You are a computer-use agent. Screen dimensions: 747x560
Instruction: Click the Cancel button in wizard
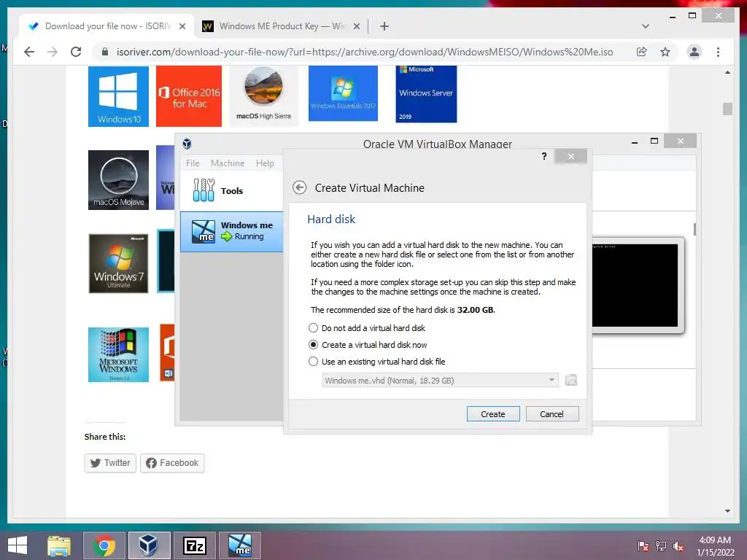click(x=552, y=414)
